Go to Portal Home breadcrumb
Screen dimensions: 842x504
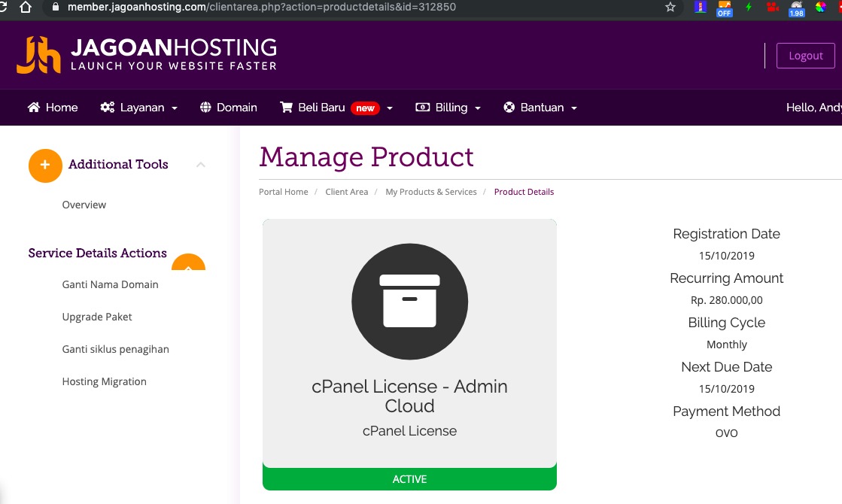tap(284, 192)
